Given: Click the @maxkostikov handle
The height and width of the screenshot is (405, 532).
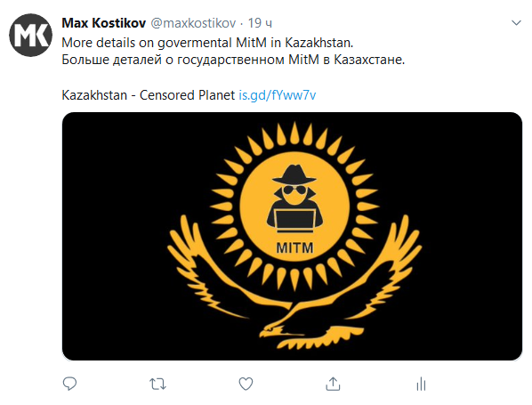Looking at the screenshot, I should 193,23.
